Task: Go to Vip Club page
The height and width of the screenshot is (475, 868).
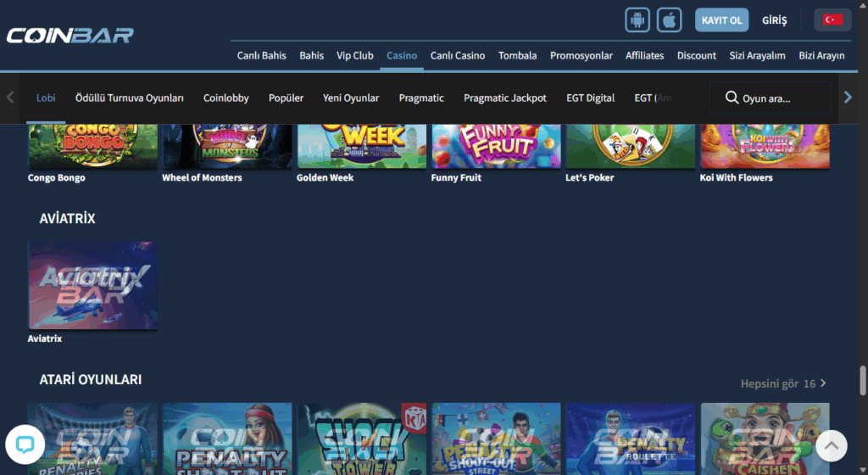Action: [355, 55]
